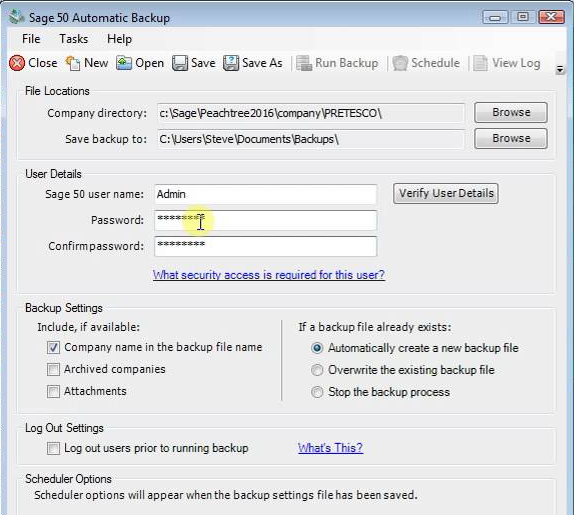Minimize the Sage 50 Automatic Backup window

click(x=495, y=17)
